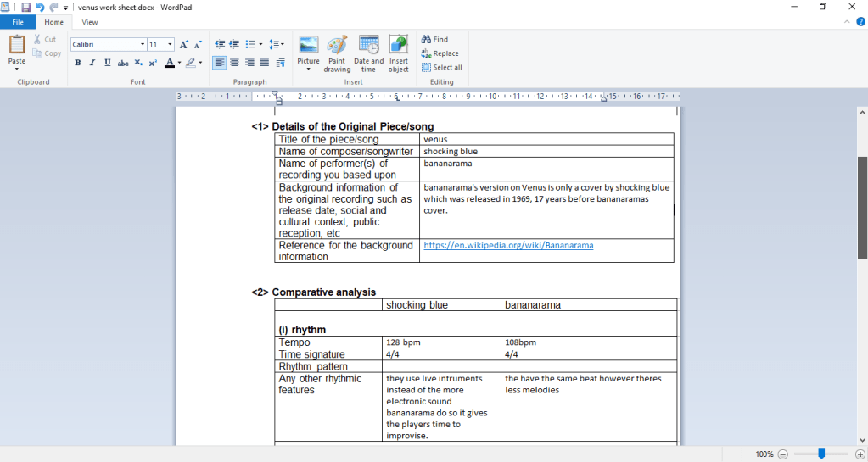
Task: Toggle Underline formatting
Action: [x=108, y=63]
